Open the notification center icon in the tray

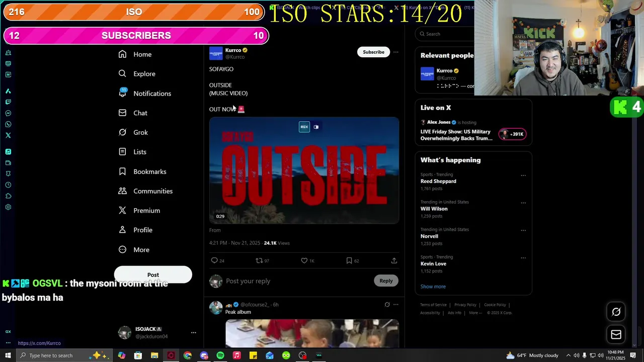(633, 355)
